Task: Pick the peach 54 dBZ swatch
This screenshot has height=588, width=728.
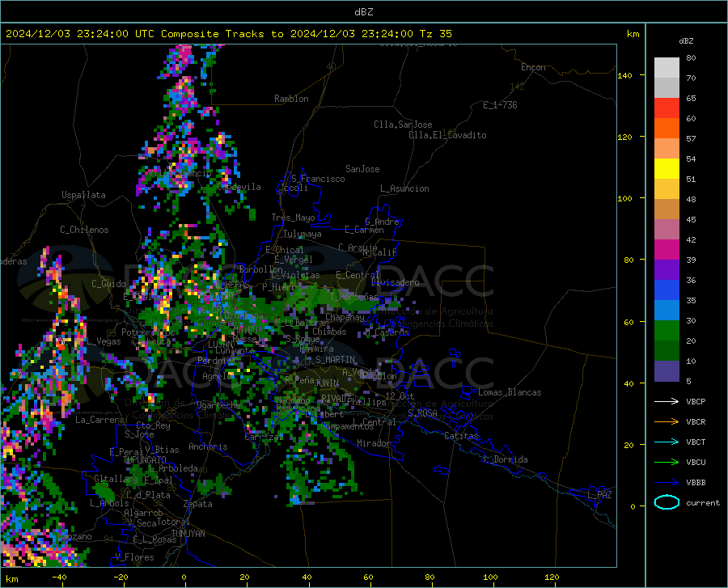Action: [x=667, y=149]
